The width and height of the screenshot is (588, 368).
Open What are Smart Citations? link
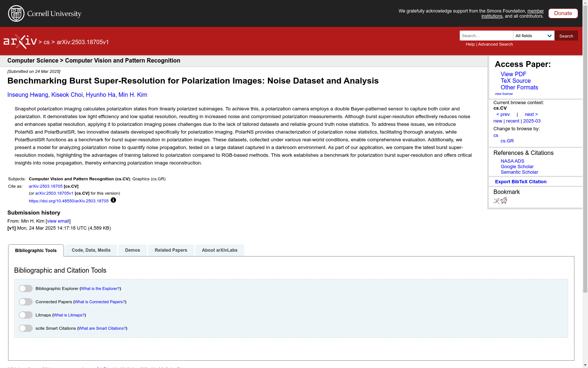tap(102, 329)
